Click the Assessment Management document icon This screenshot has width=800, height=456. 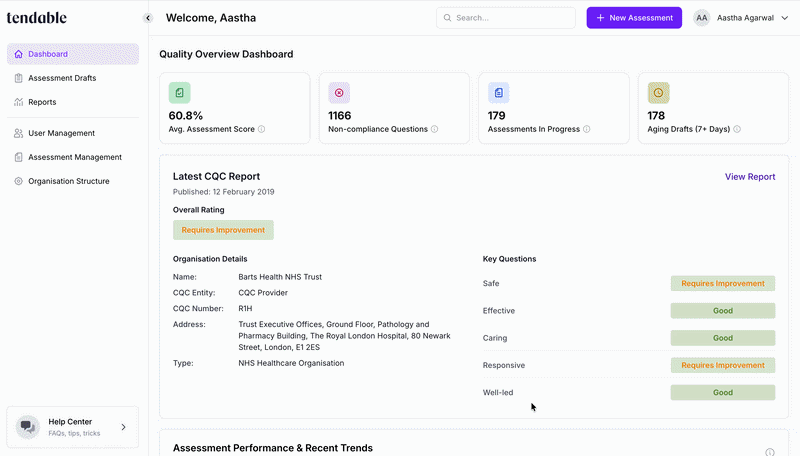pos(18,157)
